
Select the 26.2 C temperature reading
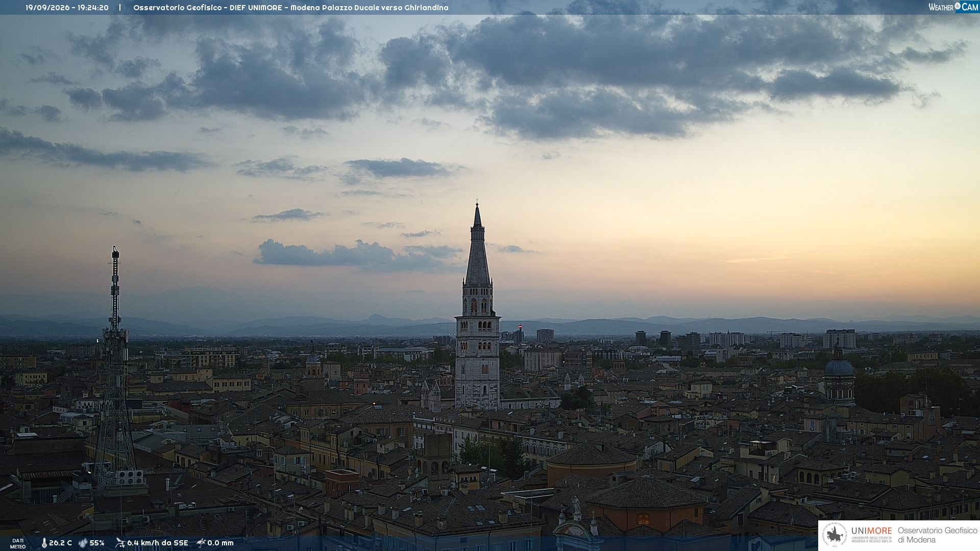click(x=60, y=543)
